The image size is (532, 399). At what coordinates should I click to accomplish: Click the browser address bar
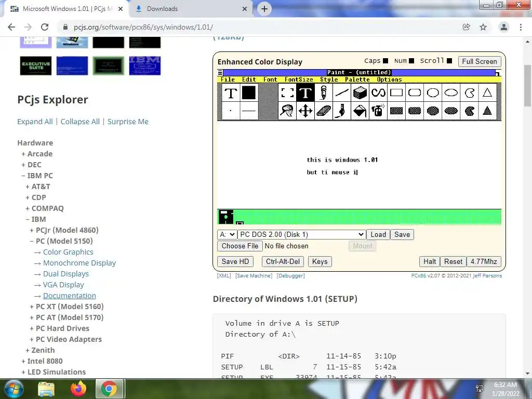pyautogui.click(x=258, y=27)
